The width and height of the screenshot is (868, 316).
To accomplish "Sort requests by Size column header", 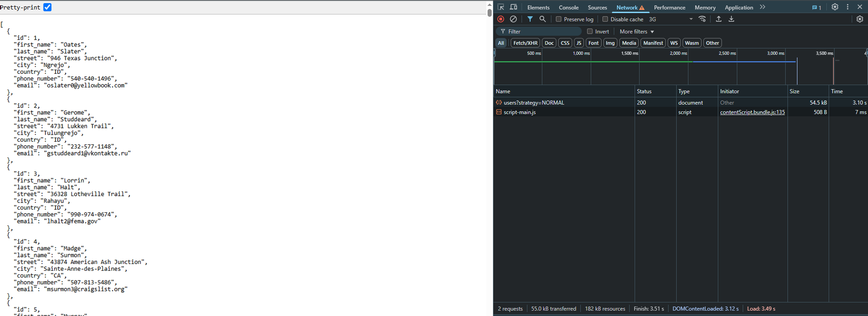I will click(808, 91).
